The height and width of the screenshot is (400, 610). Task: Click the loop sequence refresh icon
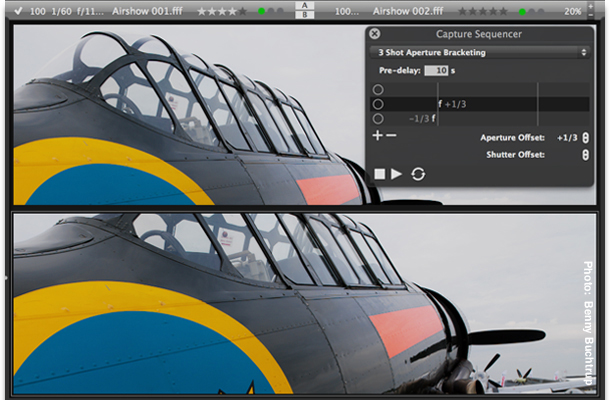[x=418, y=174]
